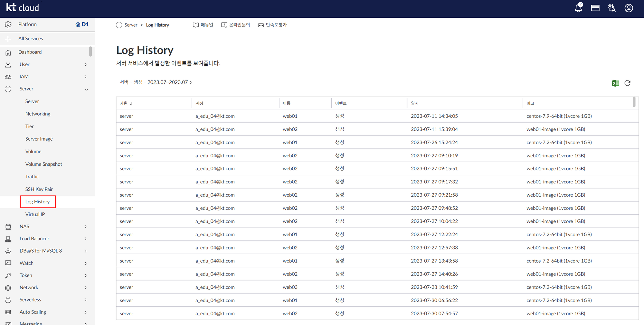
Task: Click the User person icon
Action: pyautogui.click(x=8, y=64)
